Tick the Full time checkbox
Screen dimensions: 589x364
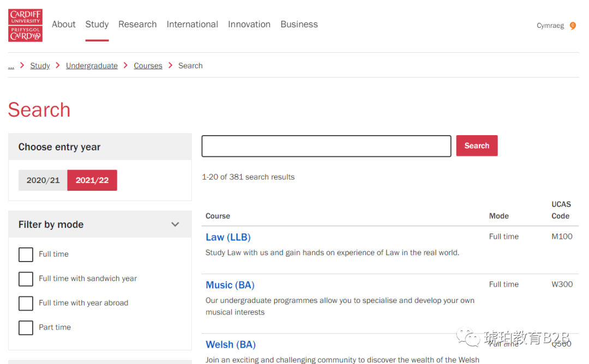(x=26, y=254)
